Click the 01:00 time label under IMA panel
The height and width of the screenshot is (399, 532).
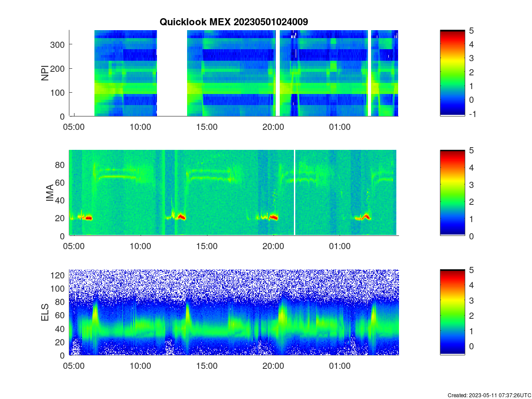340,246
